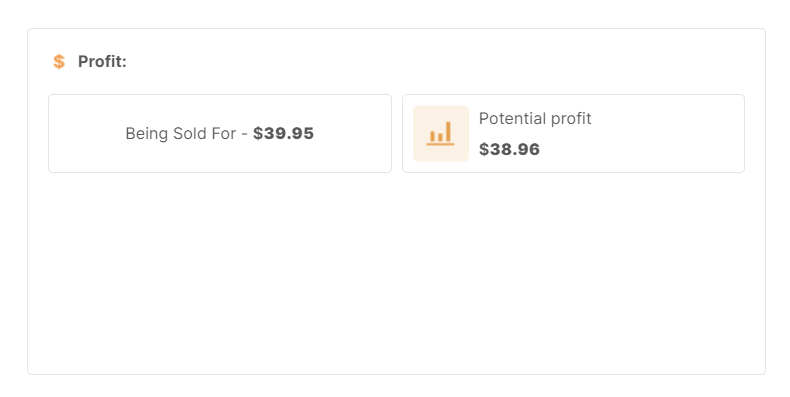Click the shortest bar in chart icon
This screenshot has height=397, width=790.
tap(440, 137)
